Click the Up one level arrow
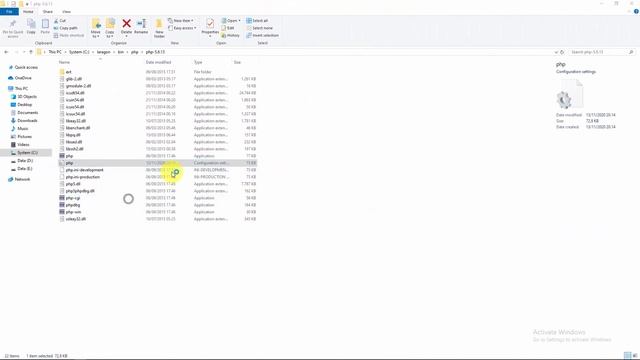640x360 pixels. click(x=31, y=52)
